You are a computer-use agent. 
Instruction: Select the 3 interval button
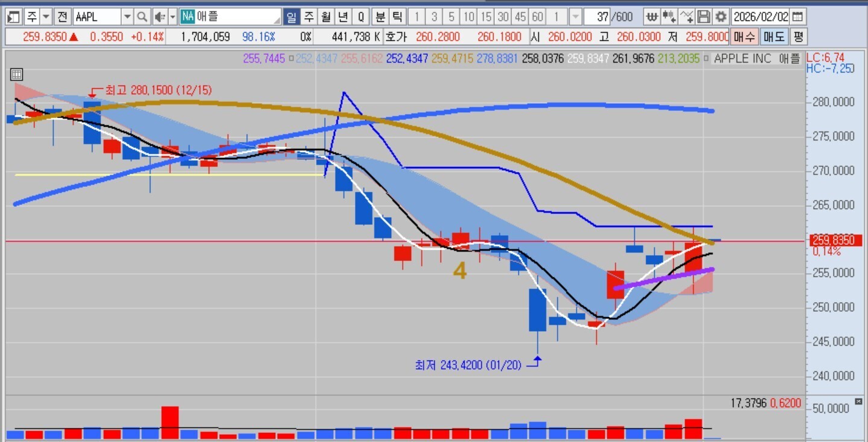(433, 16)
